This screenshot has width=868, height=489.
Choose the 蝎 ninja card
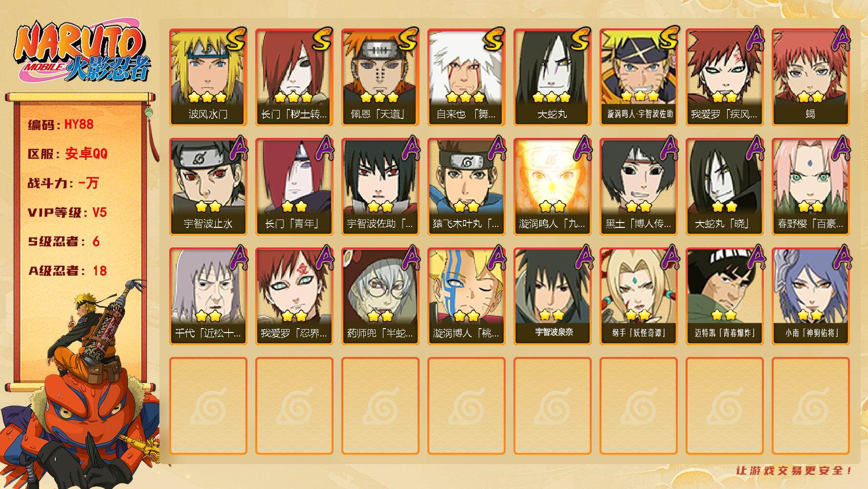[811, 77]
